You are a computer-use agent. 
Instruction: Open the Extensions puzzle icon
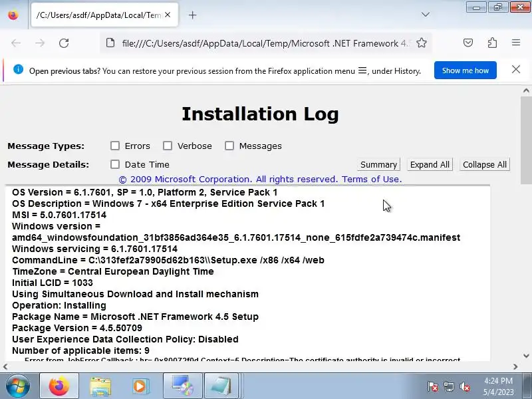492,43
